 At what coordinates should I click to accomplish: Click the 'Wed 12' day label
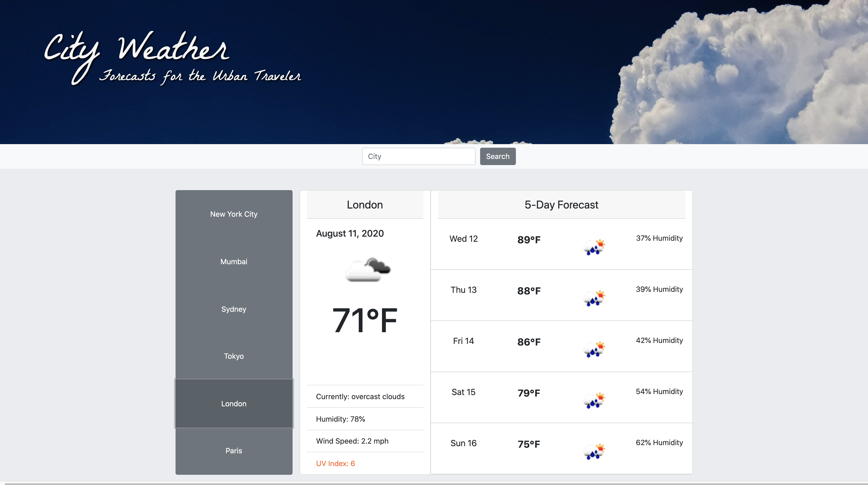[x=464, y=239]
